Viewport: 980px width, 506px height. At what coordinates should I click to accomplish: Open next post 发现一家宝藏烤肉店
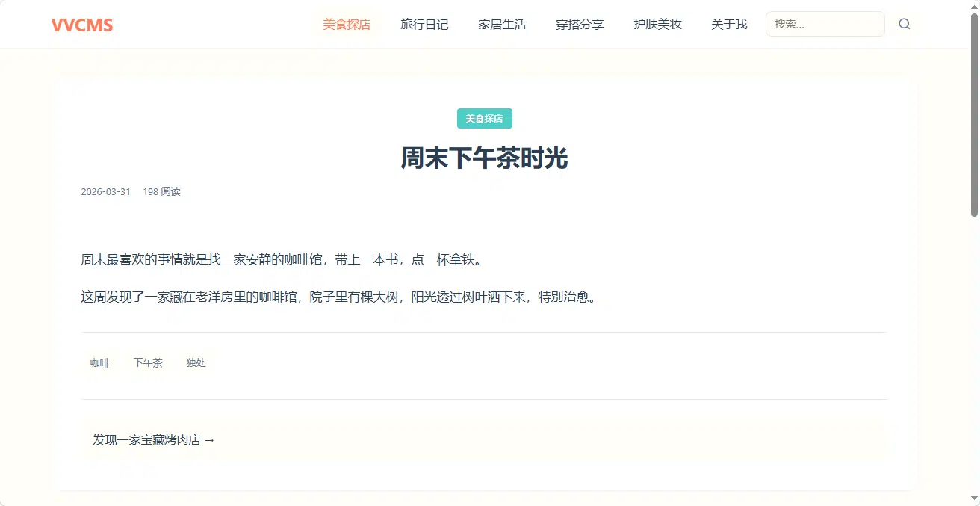pyautogui.click(x=154, y=440)
